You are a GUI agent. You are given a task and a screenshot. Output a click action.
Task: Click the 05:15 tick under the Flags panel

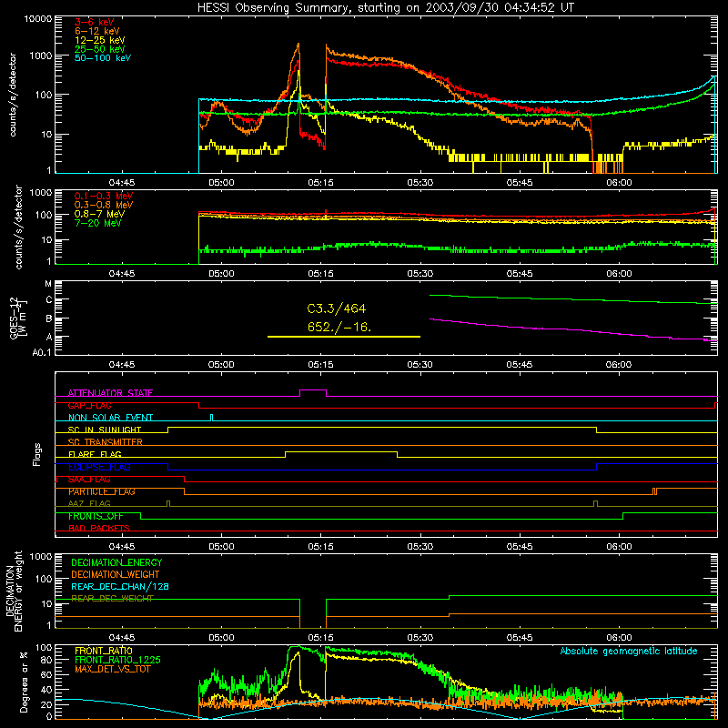coord(321,547)
